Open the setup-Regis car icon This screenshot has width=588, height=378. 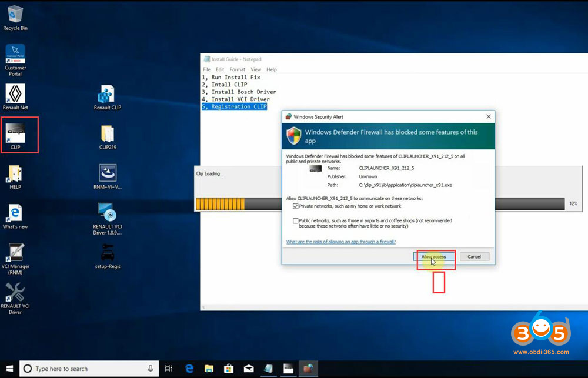108,253
